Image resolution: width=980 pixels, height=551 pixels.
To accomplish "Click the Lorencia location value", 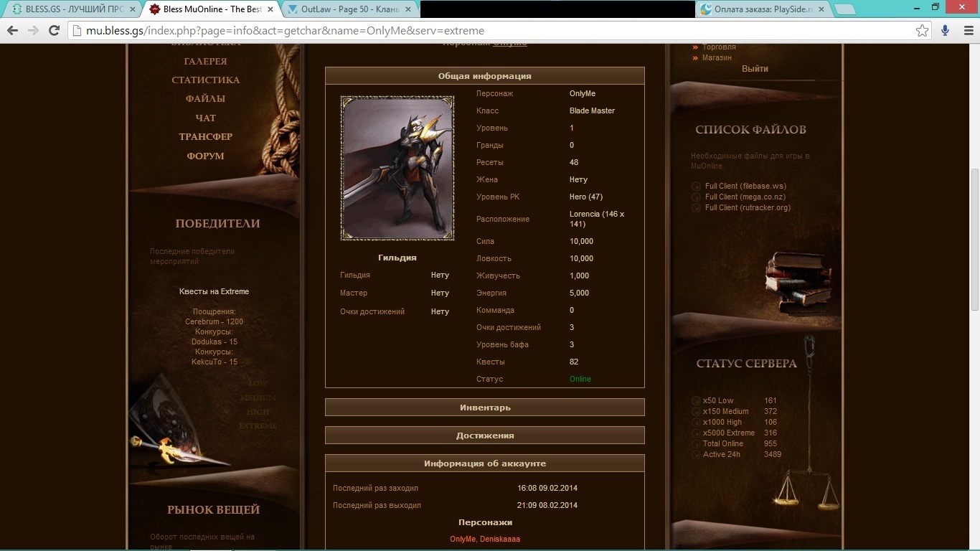I will click(597, 219).
